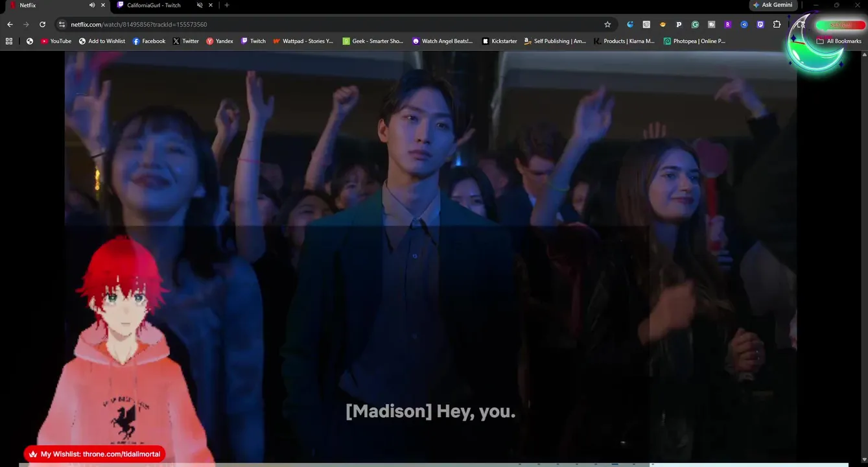The height and width of the screenshot is (467, 868).
Task: Switch to the Netflix tab
Action: (x=49, y=5)
